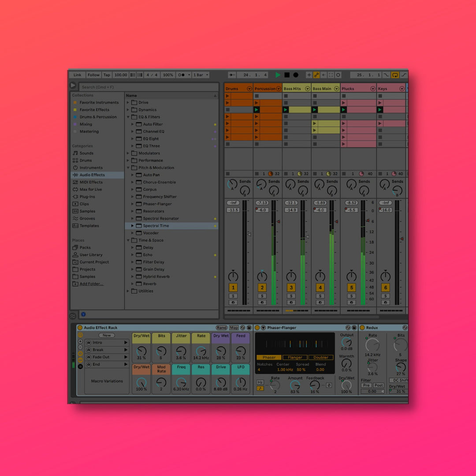The width and height of the screenshot is (476, 476).
Task: Toggle the metronome button
Action: (181, 75)
